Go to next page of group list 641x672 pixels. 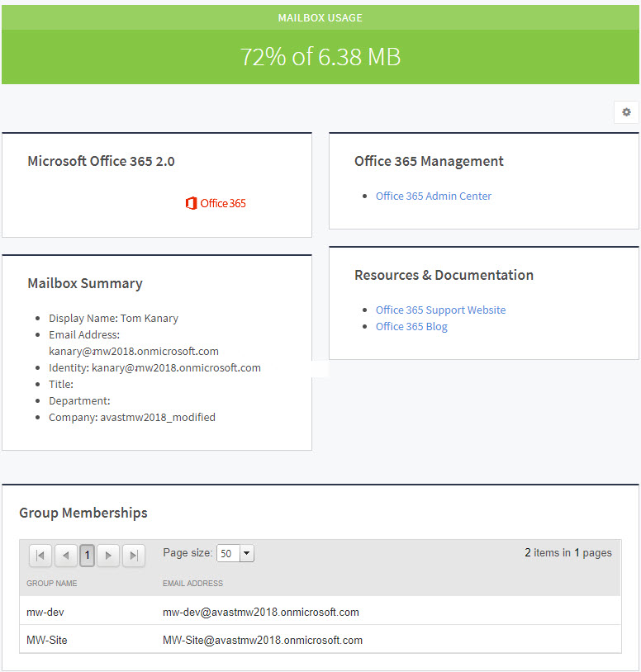(108, 556)
